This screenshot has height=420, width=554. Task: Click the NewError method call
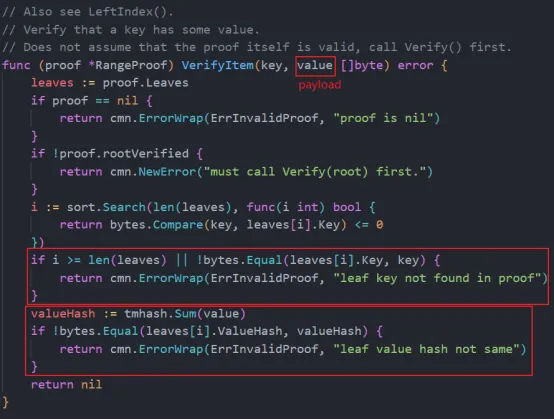(x=167, y=172)
